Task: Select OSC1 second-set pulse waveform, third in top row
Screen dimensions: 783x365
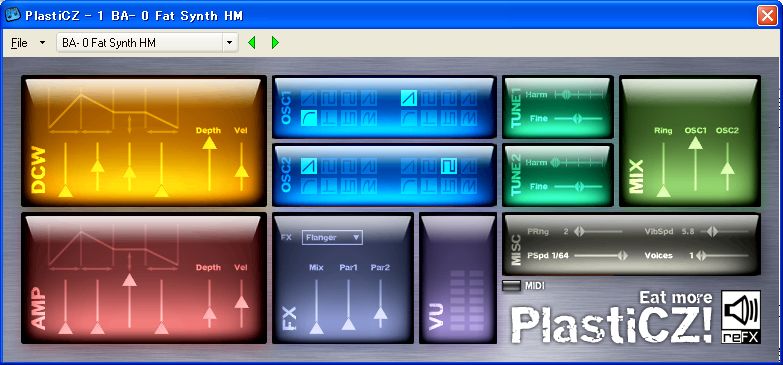Action: coord(448,98)
